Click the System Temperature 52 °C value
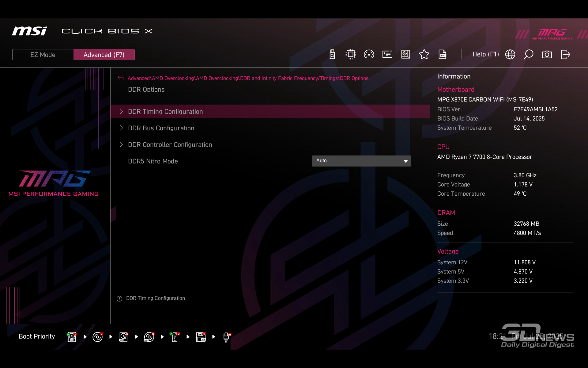This screenshot has width=588, height=368. 520,128
